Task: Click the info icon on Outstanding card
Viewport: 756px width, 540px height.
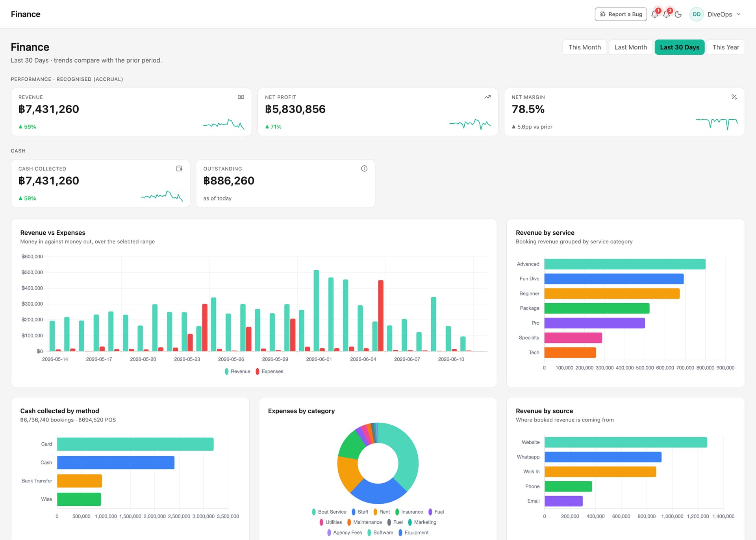Action: pos(364,169)
